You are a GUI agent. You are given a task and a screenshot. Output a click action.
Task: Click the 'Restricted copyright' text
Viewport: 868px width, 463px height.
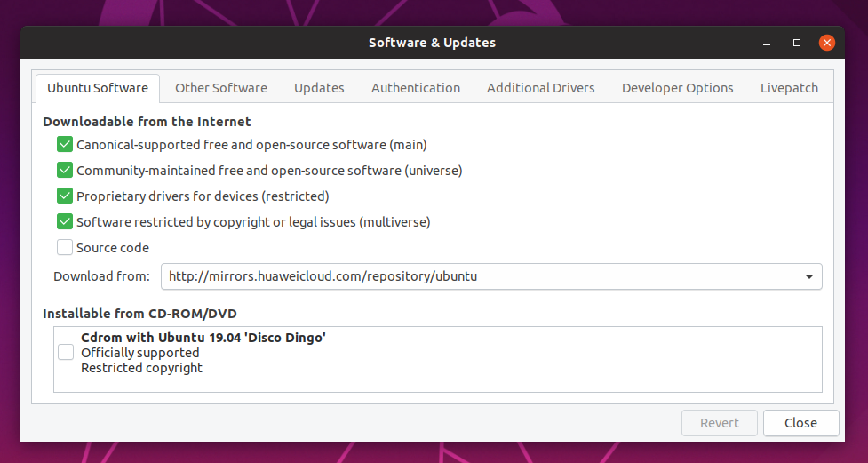coord(142,368)
